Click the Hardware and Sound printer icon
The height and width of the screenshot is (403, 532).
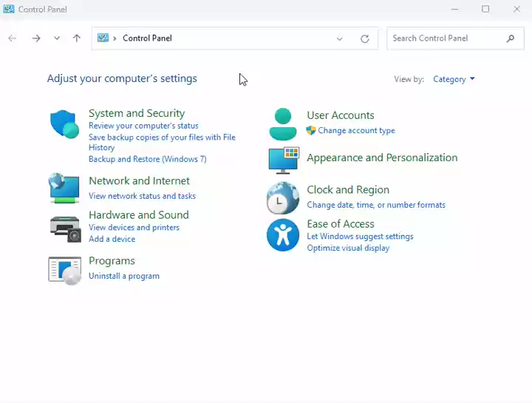point(64,228)
